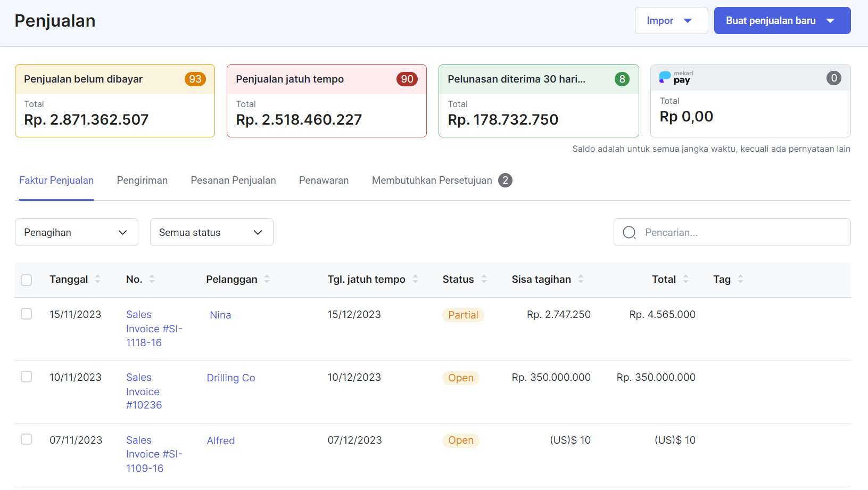Click total Rp. 4.565.000
Viewport: 868px width, 490px height.
663,314
